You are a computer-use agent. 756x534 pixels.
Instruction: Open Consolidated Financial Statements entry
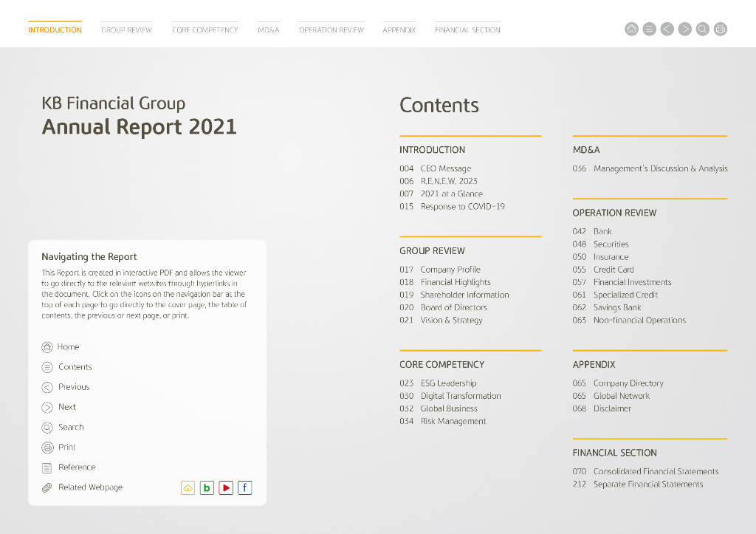(645, 471)
